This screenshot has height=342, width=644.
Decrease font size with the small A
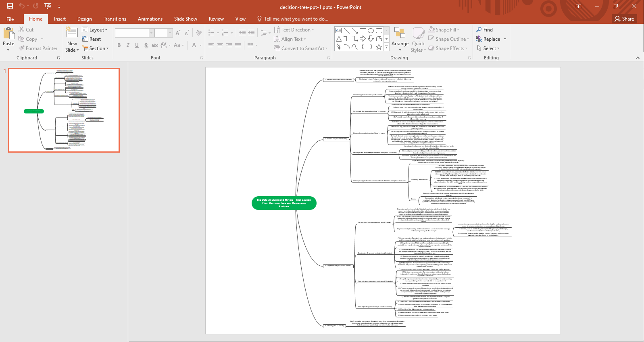tap(187, 33)
